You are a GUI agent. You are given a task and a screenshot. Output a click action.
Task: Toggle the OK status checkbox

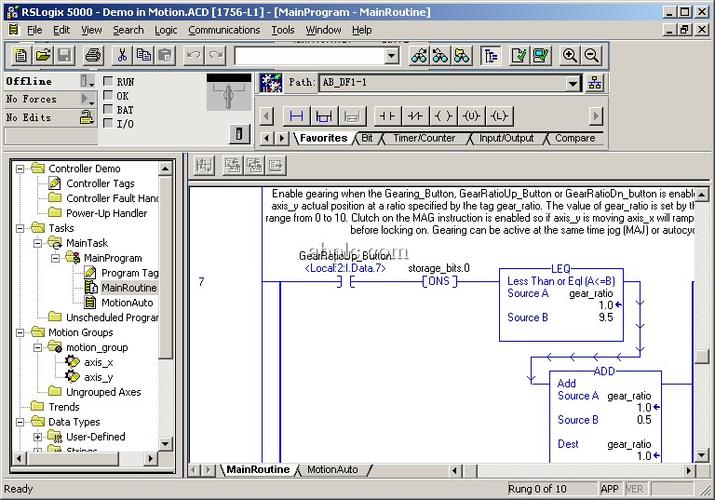click(x=108, y=95)
